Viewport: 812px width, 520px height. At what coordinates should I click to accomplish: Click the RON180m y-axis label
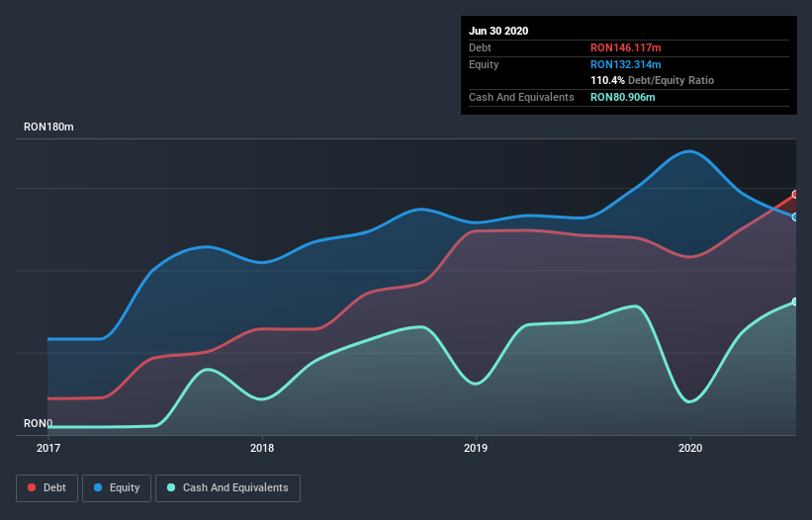pyautogui.click(x=48, y=127)
